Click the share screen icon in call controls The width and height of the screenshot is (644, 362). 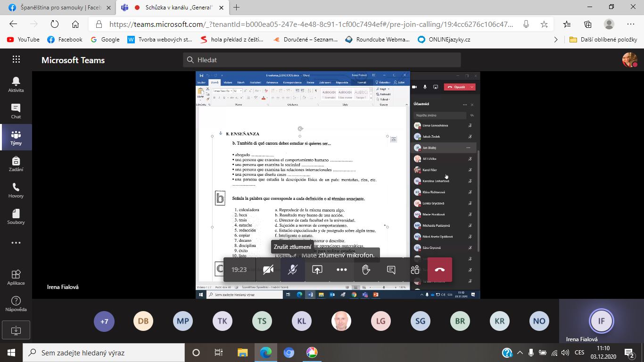coord(317,270)
